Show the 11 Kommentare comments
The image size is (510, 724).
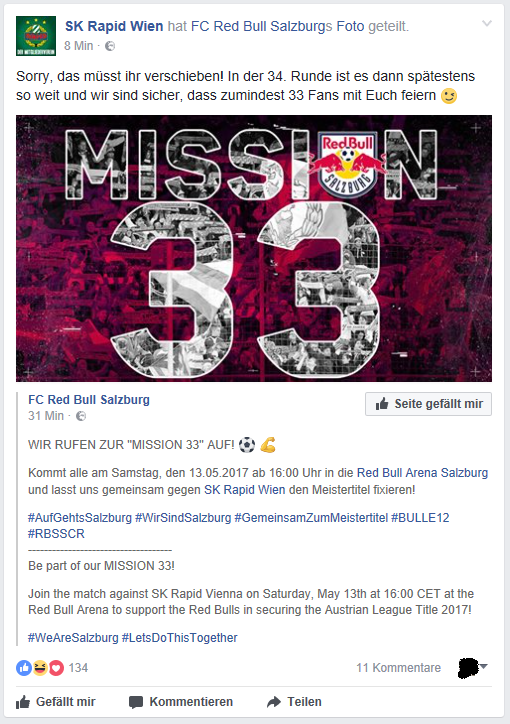[x=398, y=668]
